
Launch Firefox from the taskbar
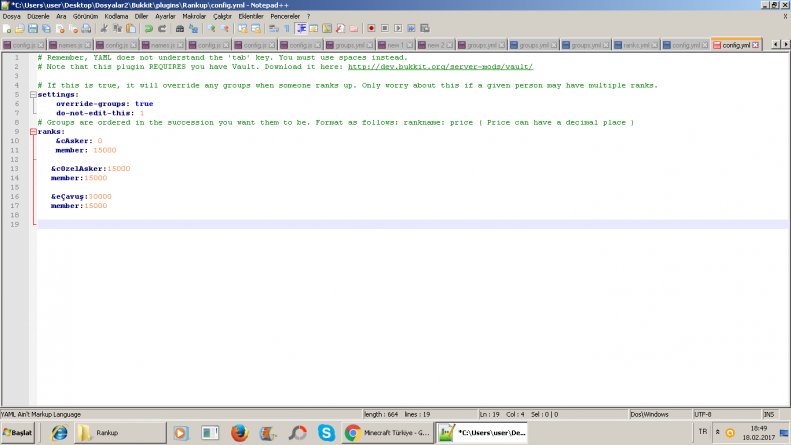coord(239,433)
